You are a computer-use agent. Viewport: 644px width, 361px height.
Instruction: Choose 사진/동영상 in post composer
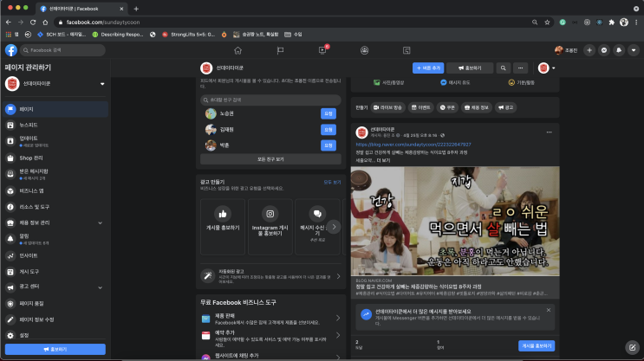click(x=388, y=83)
